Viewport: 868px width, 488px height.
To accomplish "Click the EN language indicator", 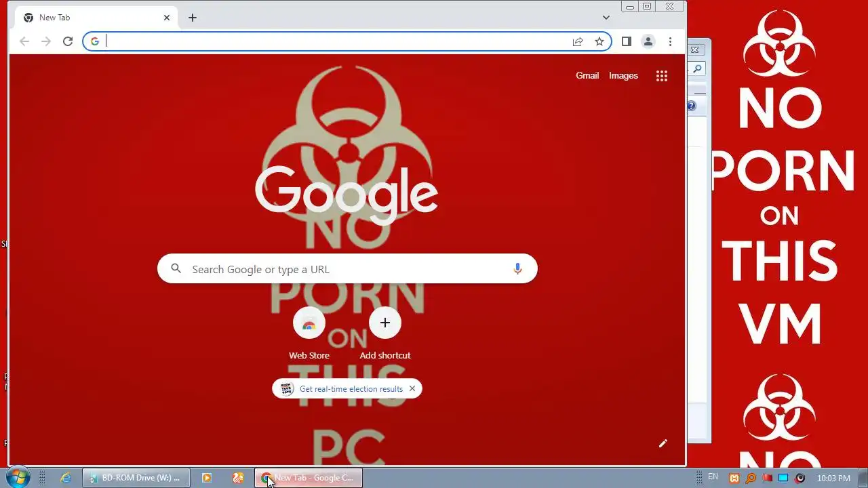I will [713, 477].
